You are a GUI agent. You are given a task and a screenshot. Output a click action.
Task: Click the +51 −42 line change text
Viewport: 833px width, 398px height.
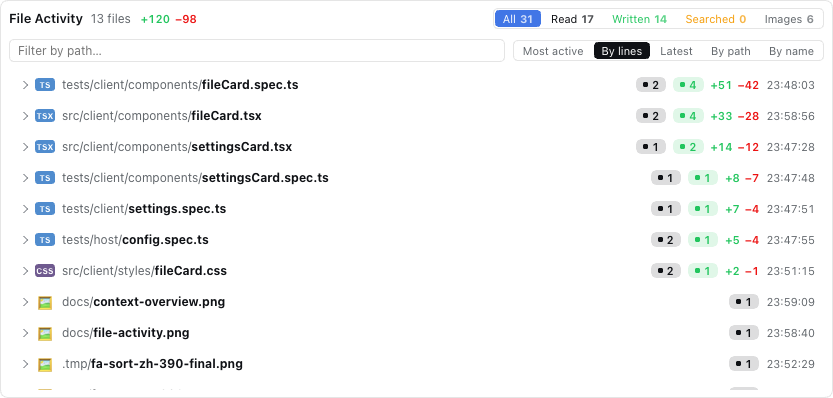(x=735, y=85)
